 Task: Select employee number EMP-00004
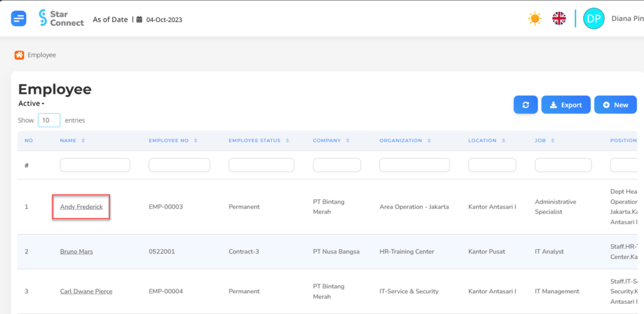(x=165, y=291)
